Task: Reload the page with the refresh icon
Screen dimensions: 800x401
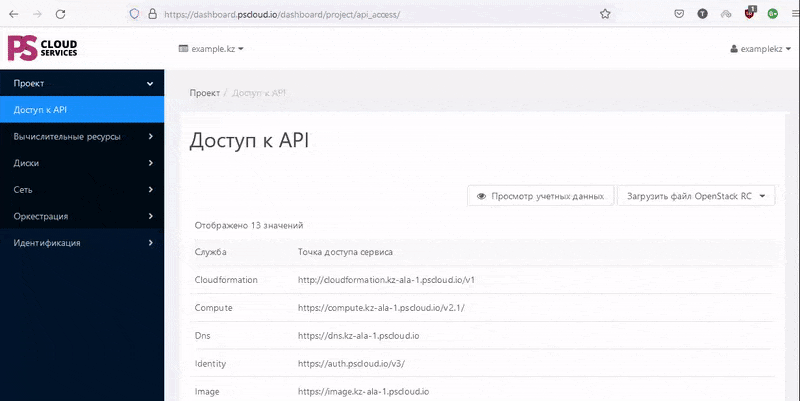Action: [60, 14]
